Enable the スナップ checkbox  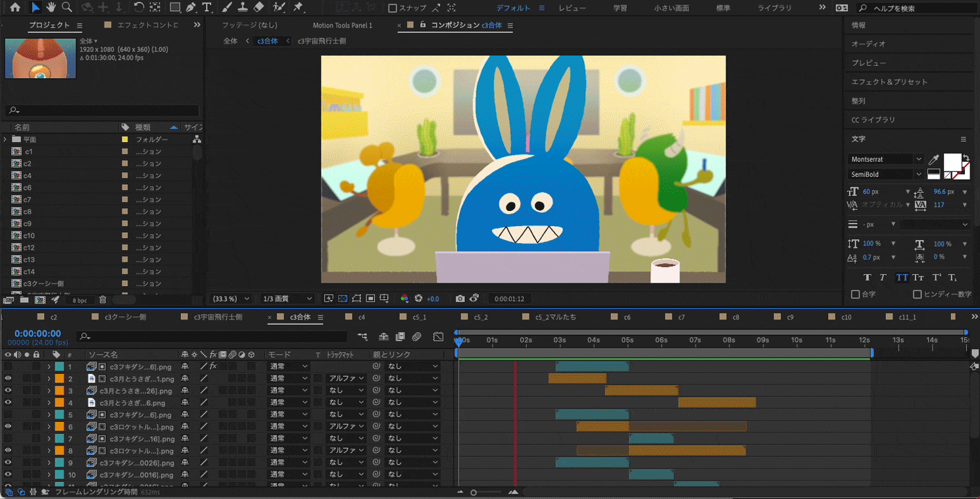tap(393, 8)
